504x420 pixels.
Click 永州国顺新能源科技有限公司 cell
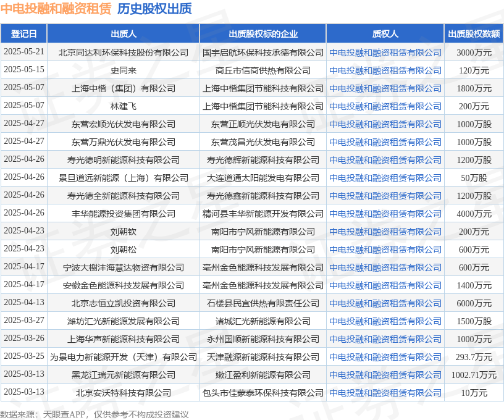click(263, 339)
